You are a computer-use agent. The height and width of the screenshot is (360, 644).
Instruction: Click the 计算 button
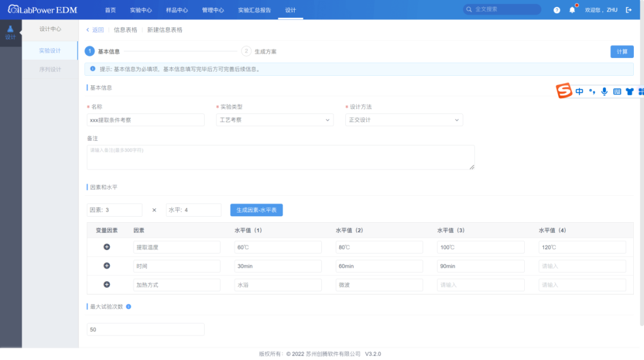pyautogui.click(x=622, y=51)
